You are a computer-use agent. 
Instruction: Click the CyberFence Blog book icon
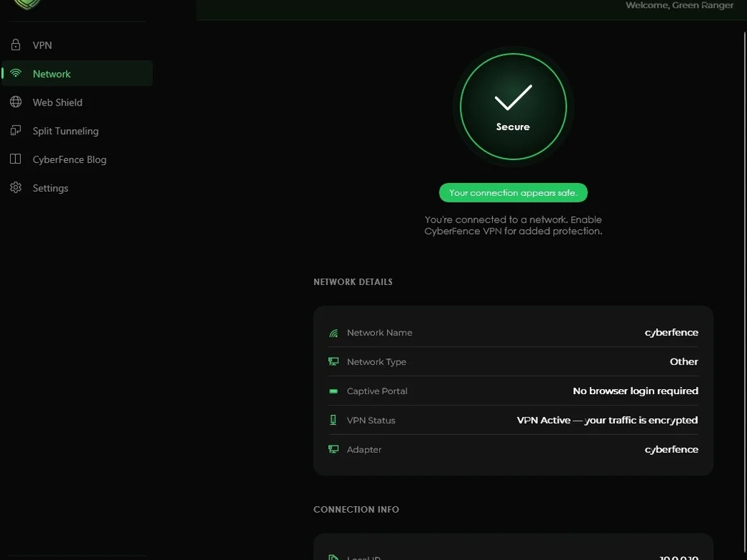[16, 159]
